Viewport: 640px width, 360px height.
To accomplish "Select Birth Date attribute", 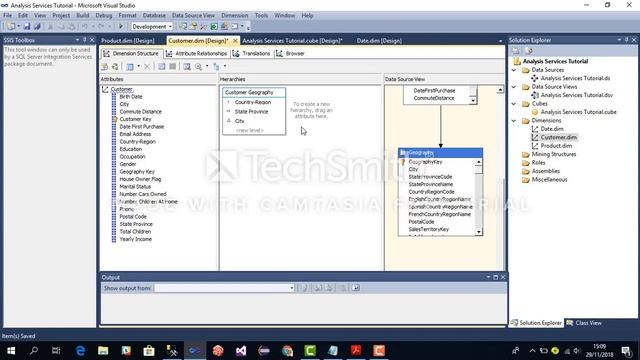I will [131, 97].
